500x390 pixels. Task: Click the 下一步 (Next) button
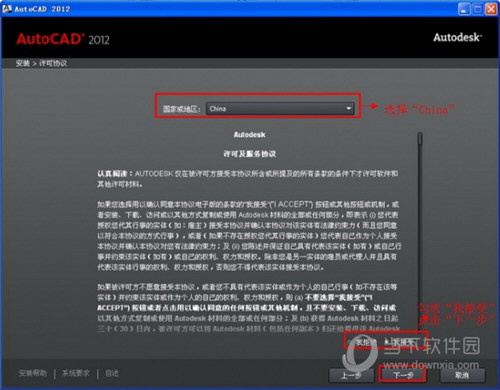pos(403,375)
